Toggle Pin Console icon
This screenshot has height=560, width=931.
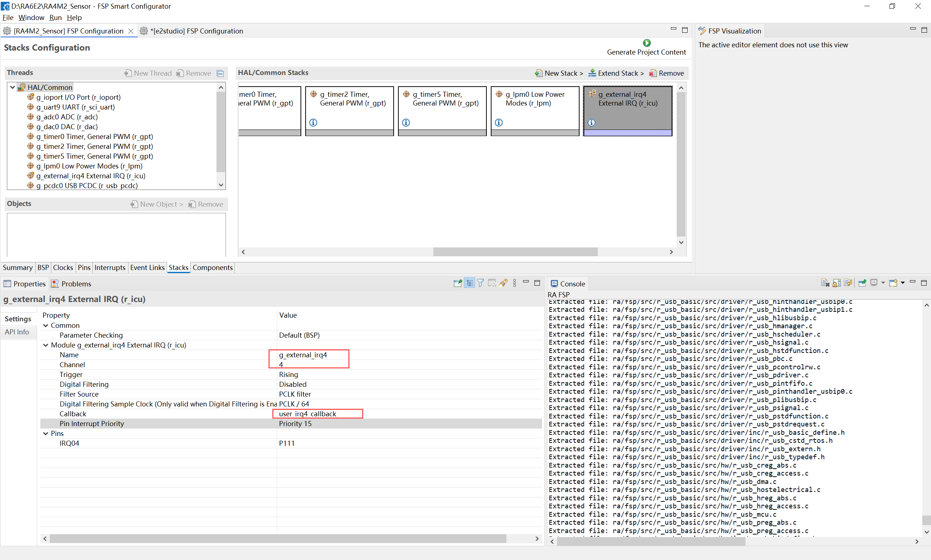(x=862, y=283)
